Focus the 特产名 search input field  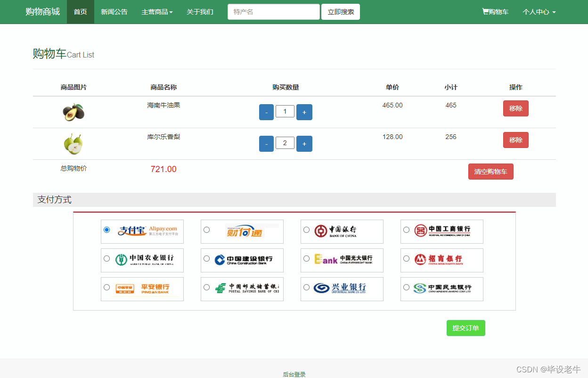point(274,12)
